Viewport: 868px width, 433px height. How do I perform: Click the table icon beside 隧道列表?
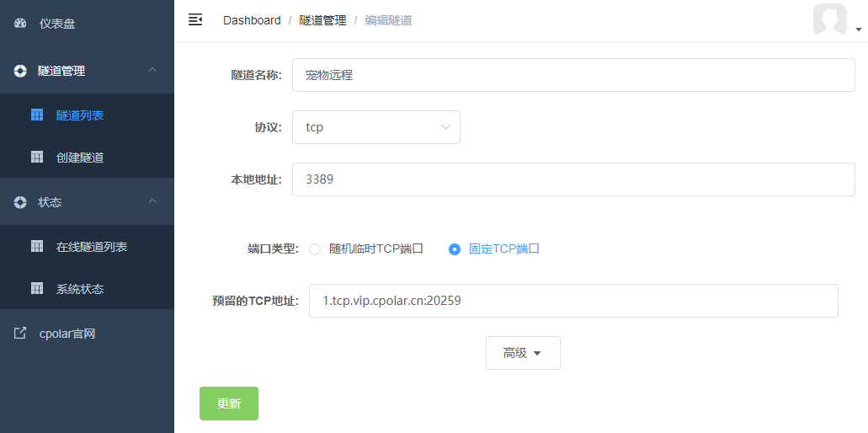36,115
